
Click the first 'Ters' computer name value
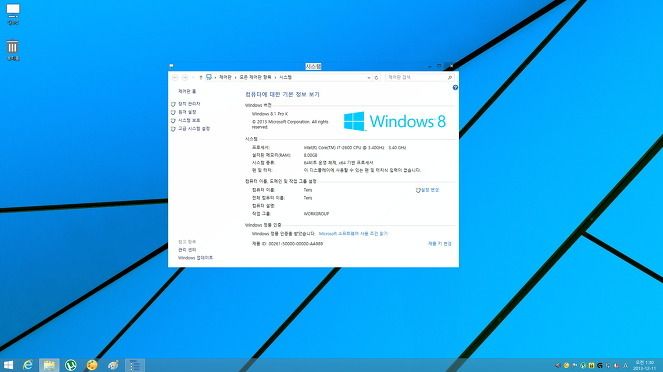pyautogui.click(x=308, y=190)
